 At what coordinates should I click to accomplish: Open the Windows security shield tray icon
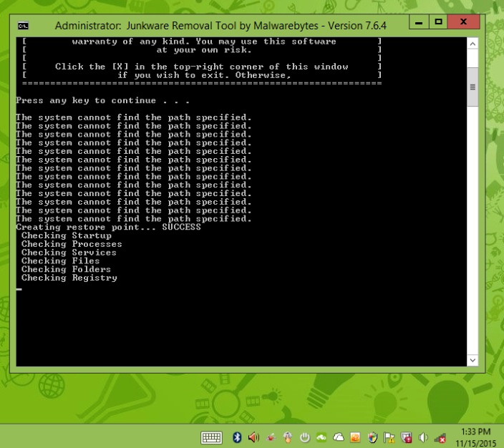pos(372,437)
